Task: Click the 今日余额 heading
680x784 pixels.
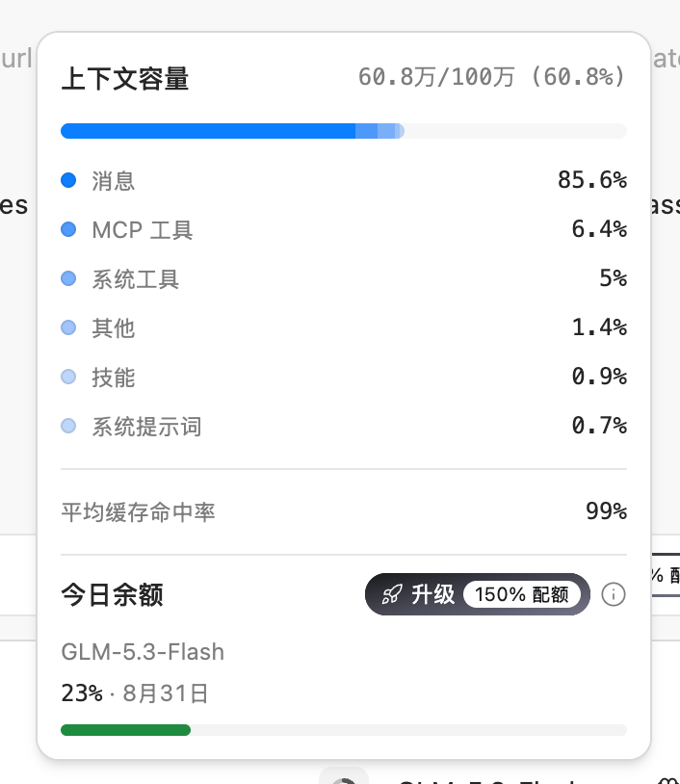Action: click(x=112, y=595)
